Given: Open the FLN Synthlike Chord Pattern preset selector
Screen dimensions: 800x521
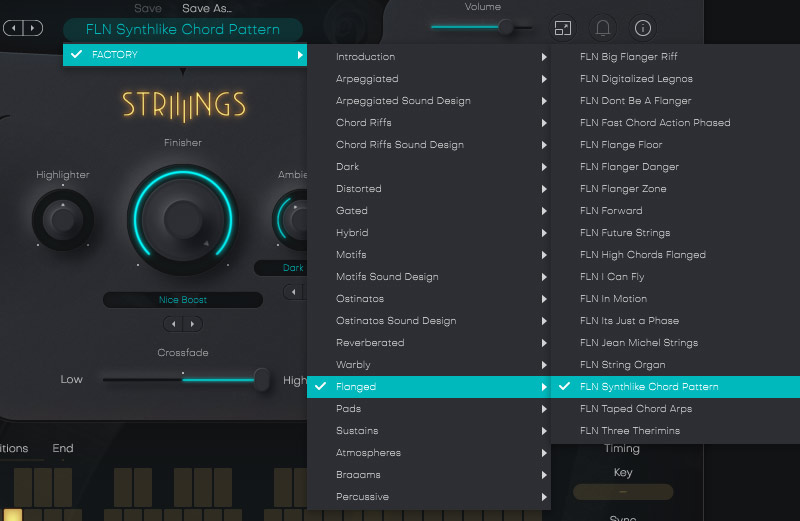Looking at the screenshot, I should (183, 30).
